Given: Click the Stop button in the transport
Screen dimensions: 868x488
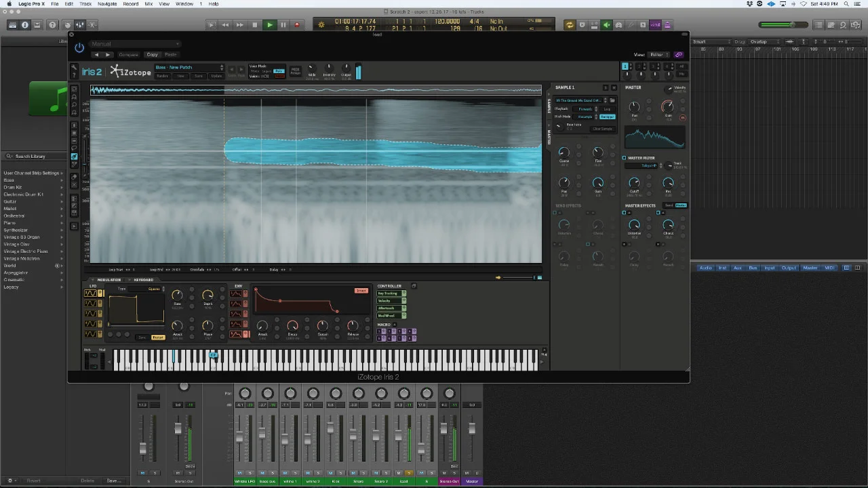Looking at the screenshot, I should [255, 25].
